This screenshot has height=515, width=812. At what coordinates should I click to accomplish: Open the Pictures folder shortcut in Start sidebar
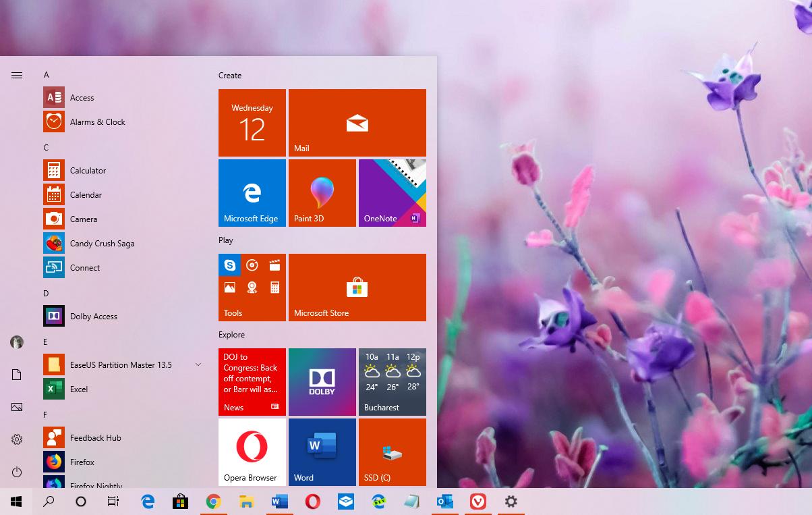pos(17,407)
